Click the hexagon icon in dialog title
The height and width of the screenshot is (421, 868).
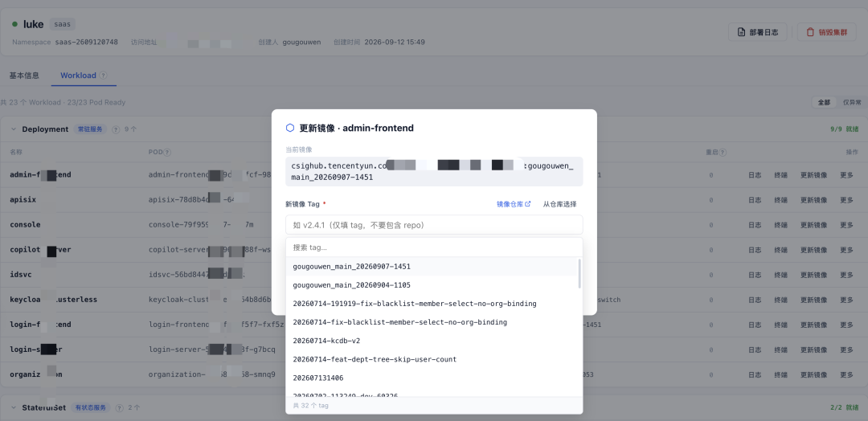(290, 128)
